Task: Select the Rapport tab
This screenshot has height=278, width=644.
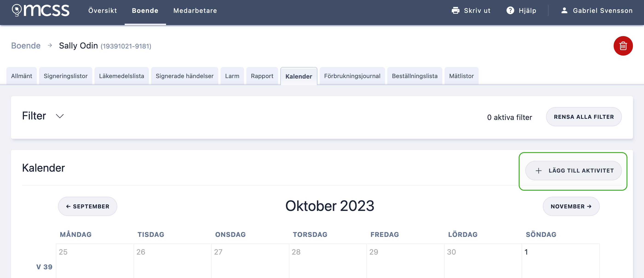Action: pyautogui.click(x=262, y=76)
